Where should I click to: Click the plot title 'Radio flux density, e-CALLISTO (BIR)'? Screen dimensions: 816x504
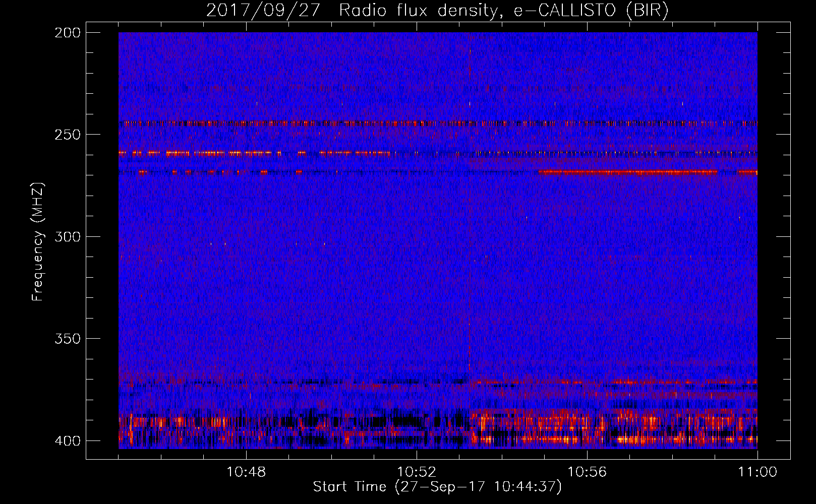click(503, 10)
